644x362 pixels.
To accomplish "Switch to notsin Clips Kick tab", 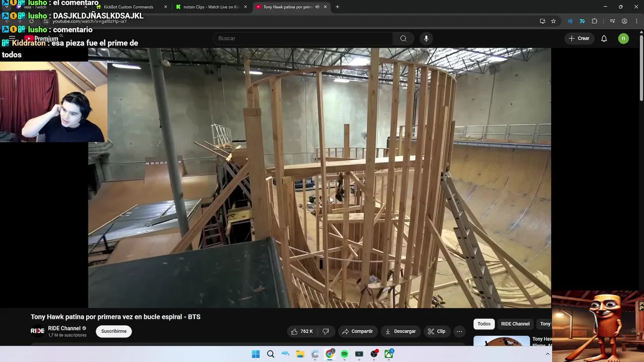I will pyautogui.click(x=211, y=7).
